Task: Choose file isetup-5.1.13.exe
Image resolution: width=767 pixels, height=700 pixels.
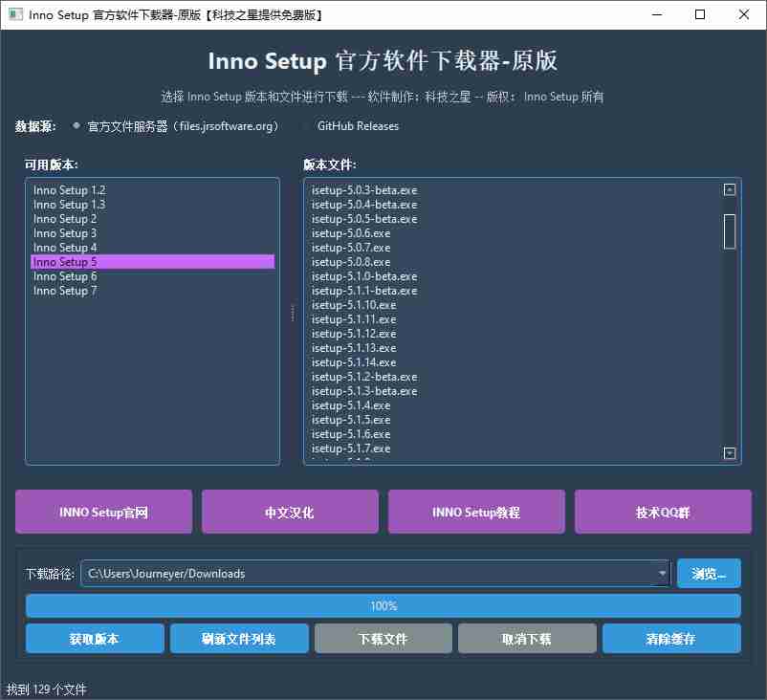Action: click(x=514, y=348)
